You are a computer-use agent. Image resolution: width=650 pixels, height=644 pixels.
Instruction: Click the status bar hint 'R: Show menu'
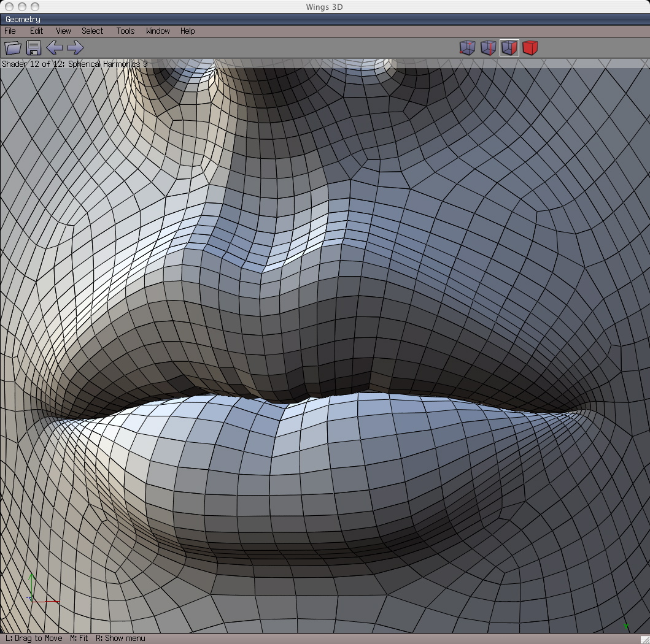coord(120,638)
